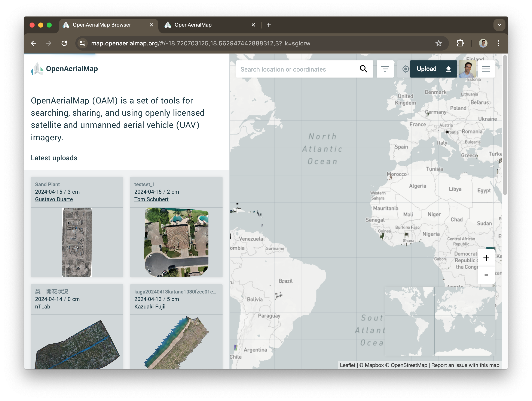Open the imagery filter settings
The height and width of the screenshot is (401, 532).
385,69
